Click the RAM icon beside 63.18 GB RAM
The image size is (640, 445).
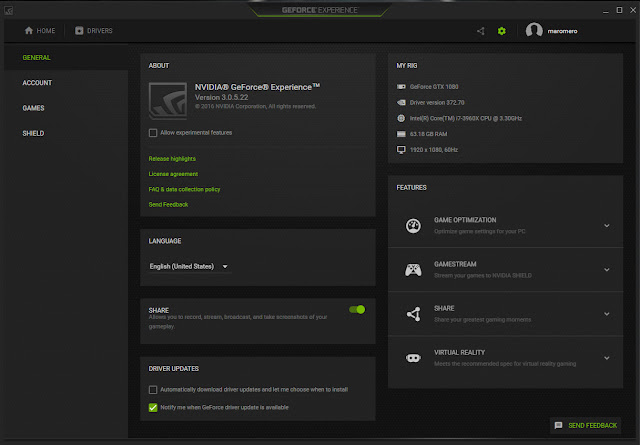[x=401, y=134]
